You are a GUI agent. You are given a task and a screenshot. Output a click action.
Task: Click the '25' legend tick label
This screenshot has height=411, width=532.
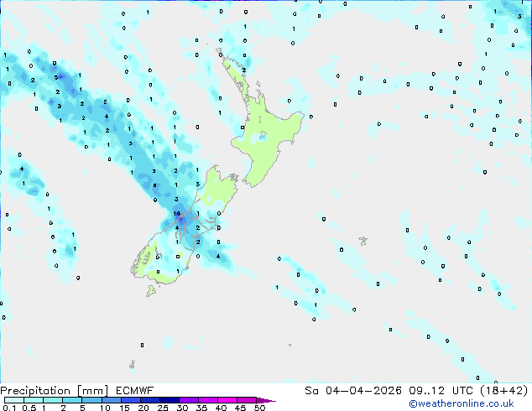pos(163,408)
